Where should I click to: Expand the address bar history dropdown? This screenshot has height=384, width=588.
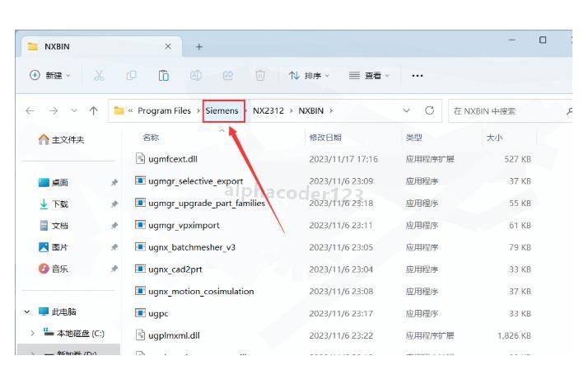point(406,110)
